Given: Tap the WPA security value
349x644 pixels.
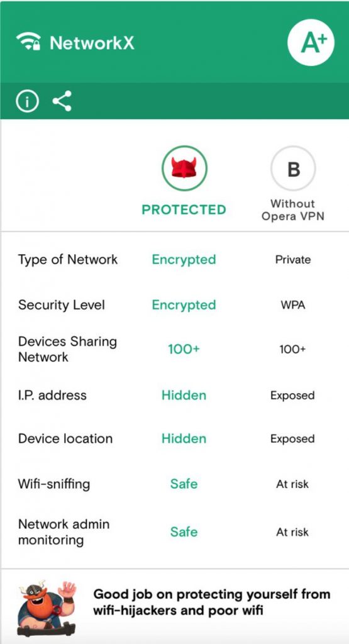Looking at the screenshot, I should pyautogui.click(x=293, y=305).
